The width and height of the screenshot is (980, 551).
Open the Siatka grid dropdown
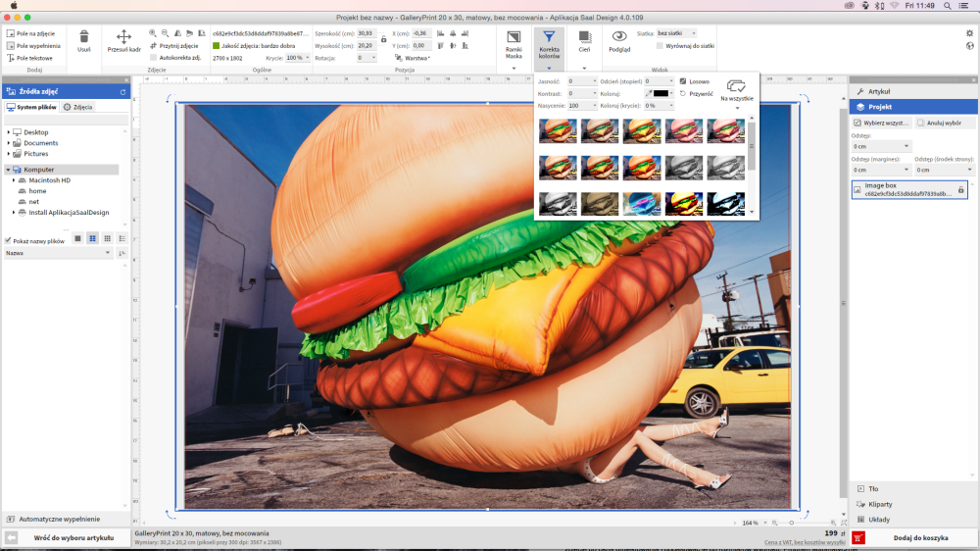coord(677,33)
